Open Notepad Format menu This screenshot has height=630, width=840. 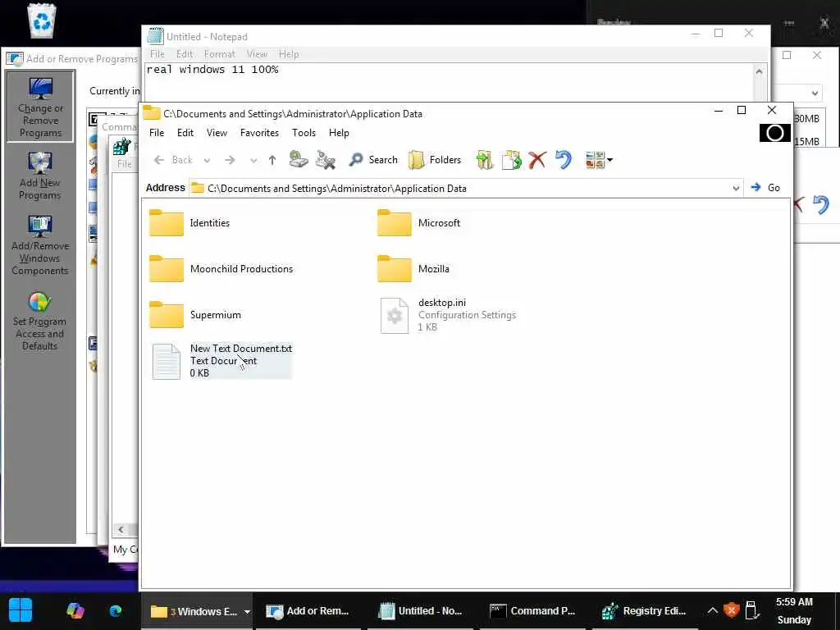click(220, 54)
